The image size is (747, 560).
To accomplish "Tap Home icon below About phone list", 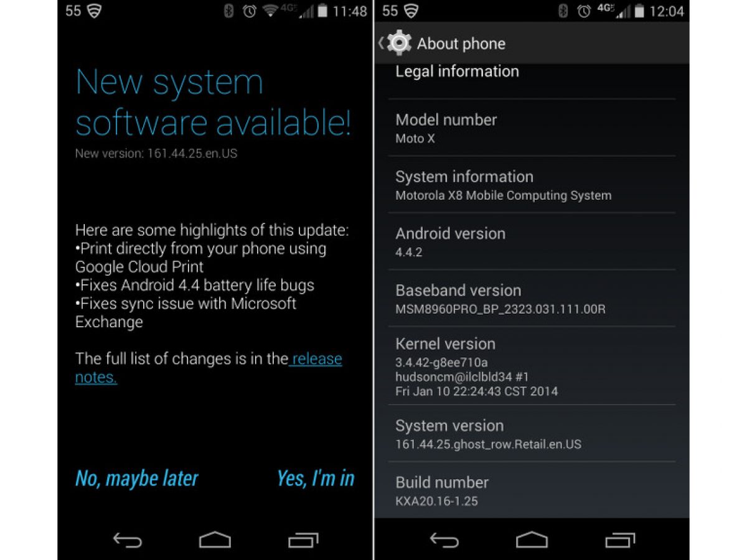I will pos(532,539).
